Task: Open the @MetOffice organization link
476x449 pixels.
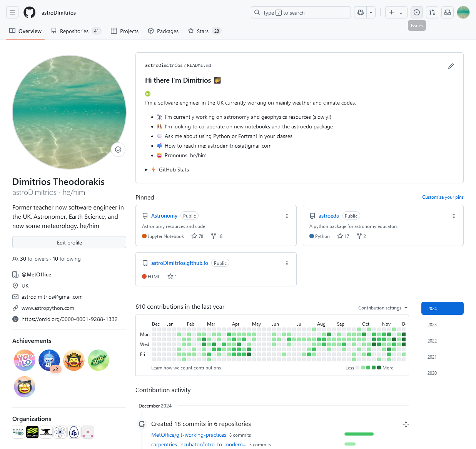Action: (37, 274)
